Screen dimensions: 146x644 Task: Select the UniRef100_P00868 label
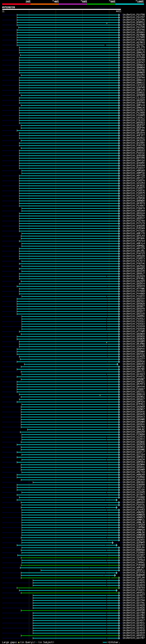134,497
